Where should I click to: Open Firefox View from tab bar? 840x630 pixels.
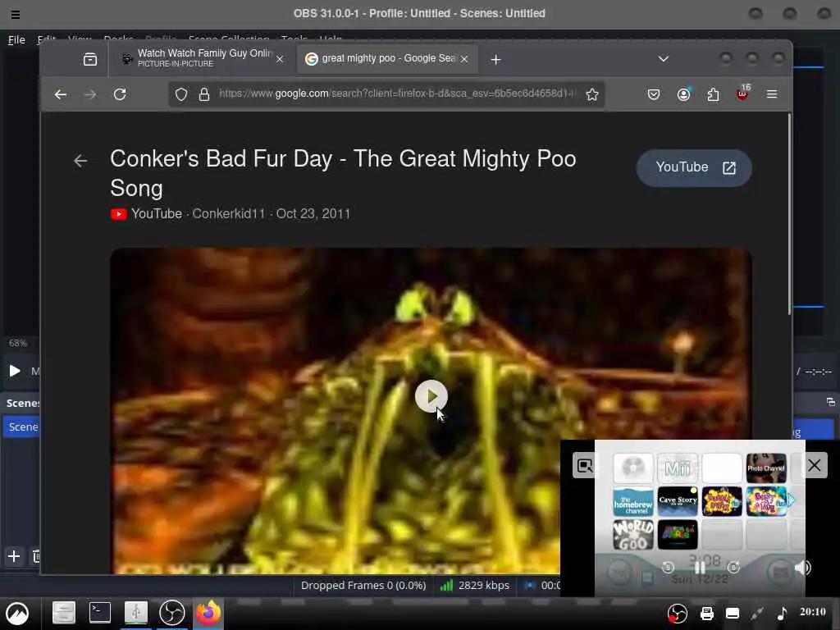[90, 59]
